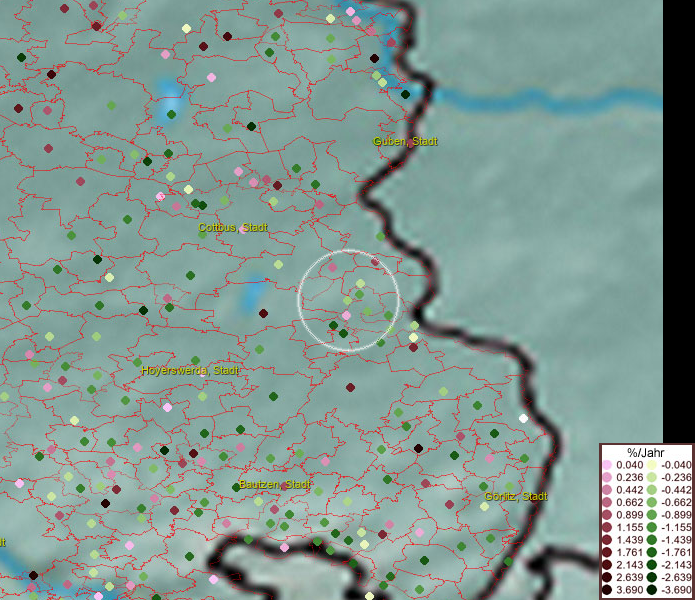Click the -2.639 legend value

[x=676, y=577]
